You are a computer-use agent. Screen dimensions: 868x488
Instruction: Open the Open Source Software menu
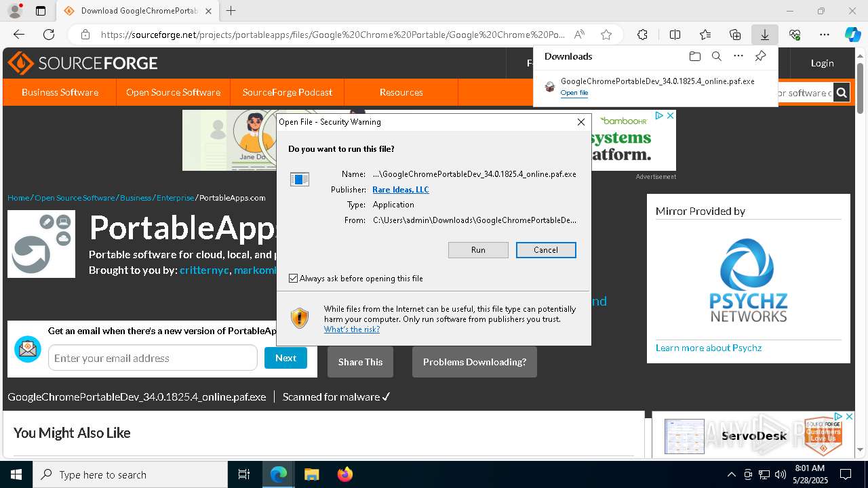click(173, 92)
